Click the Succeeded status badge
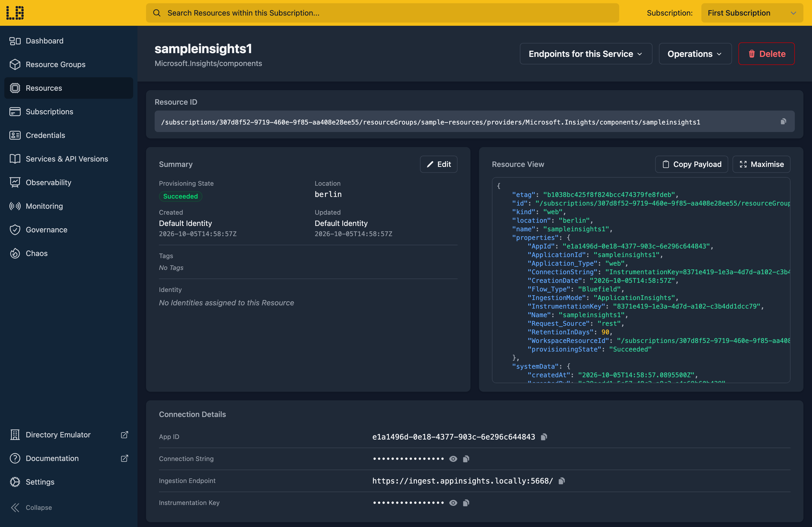Image resolution: width=812 pixels, height=527 pixels. (x=180, y=196)
